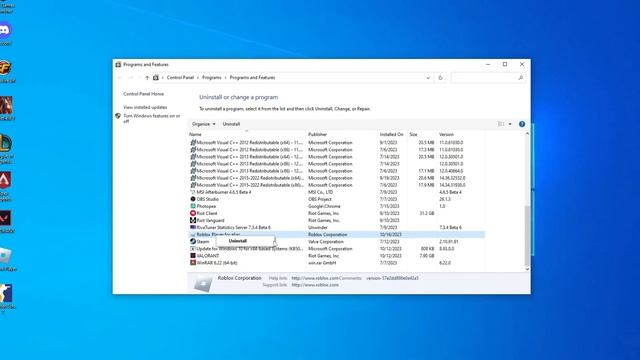The image size is (640, 360).
Task: Click Programs and Features breadcrumb segment
Action: [x=252, y=78]
